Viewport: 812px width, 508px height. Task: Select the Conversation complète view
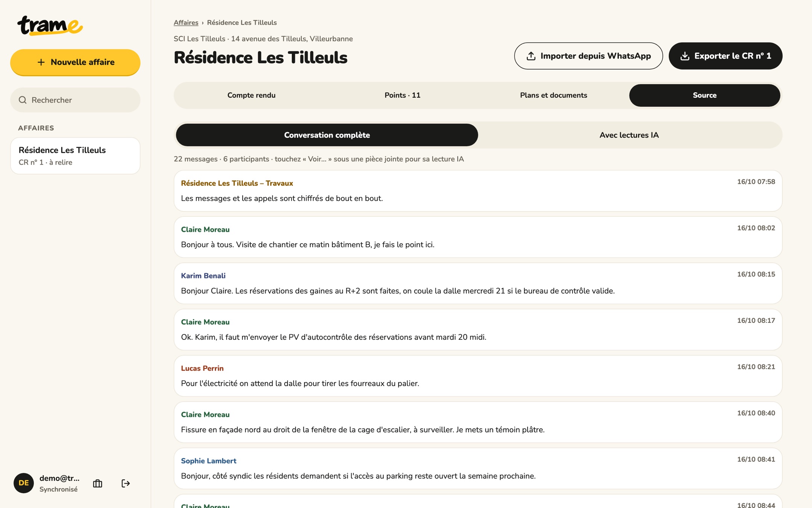tap(327, 135)
